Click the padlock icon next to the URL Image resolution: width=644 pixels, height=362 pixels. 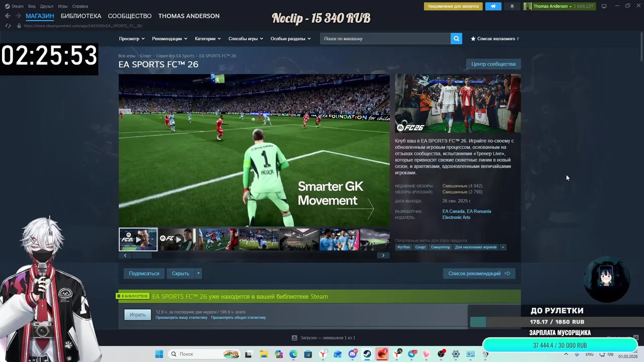[19, 26]
